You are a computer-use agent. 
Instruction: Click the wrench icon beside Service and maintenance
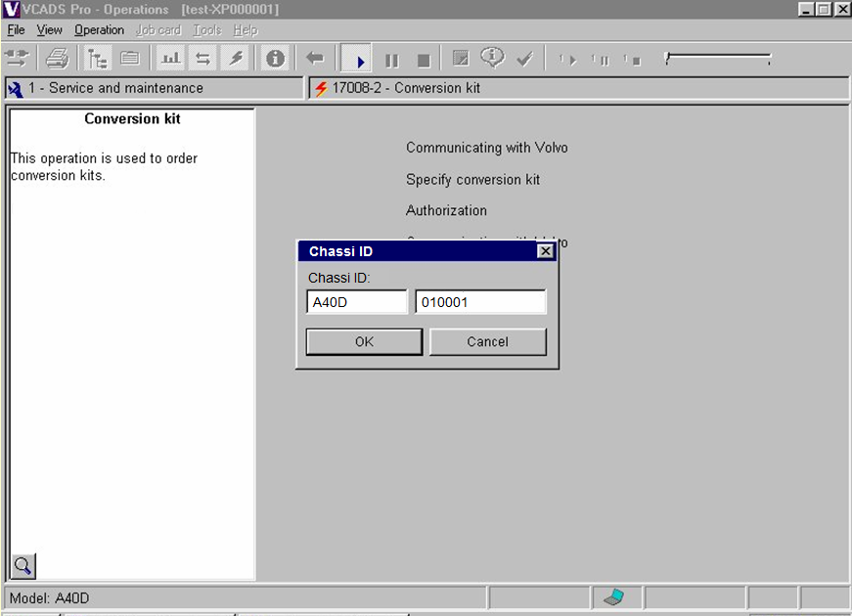16,89
